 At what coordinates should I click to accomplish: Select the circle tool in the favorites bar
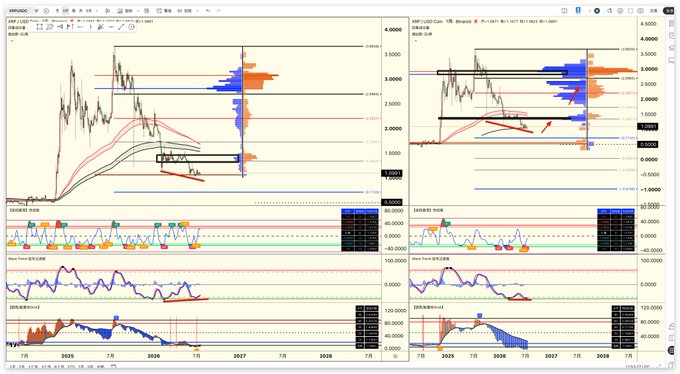pyautogui.click(x=131, y=27)
